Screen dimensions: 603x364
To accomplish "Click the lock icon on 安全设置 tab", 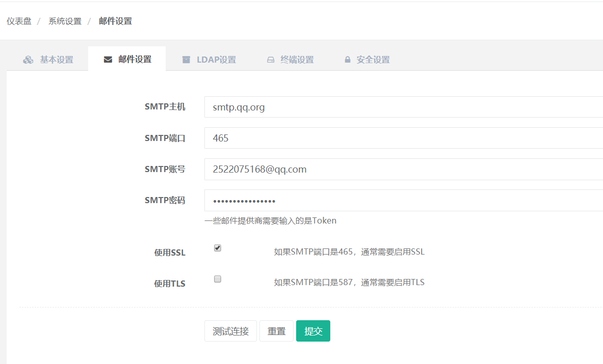I will click(x=347, y=59).
